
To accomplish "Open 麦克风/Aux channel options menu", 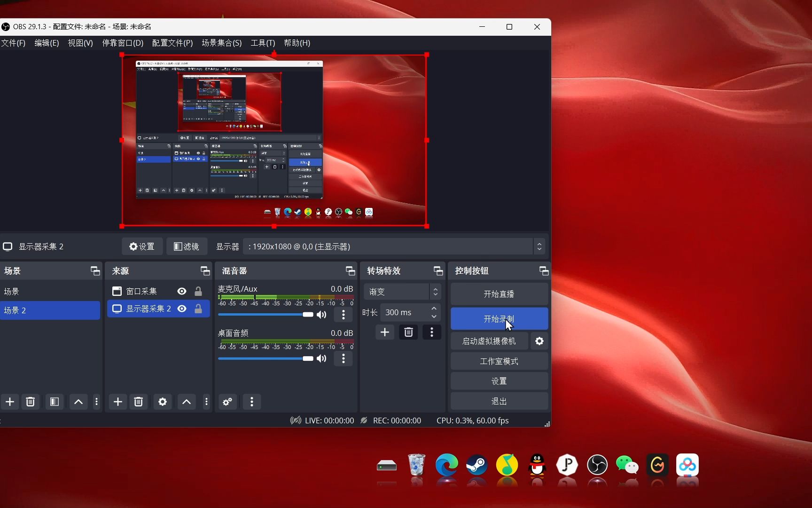I will [x=344, y=315].
